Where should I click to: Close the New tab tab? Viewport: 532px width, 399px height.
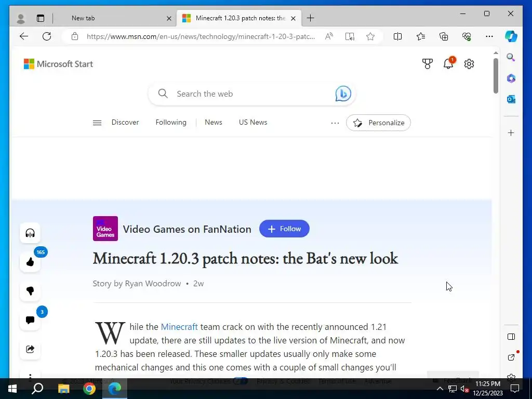point(169,18)
